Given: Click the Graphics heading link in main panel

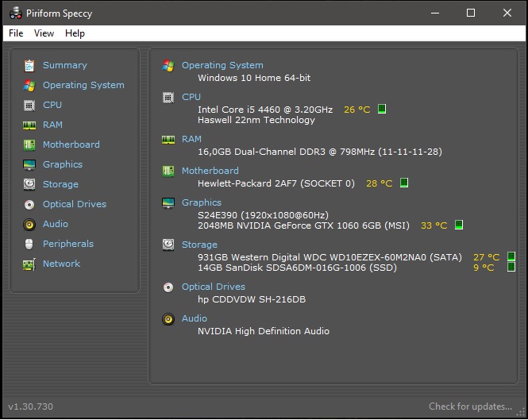Looking at the screenshot, I should coord(202,202).
